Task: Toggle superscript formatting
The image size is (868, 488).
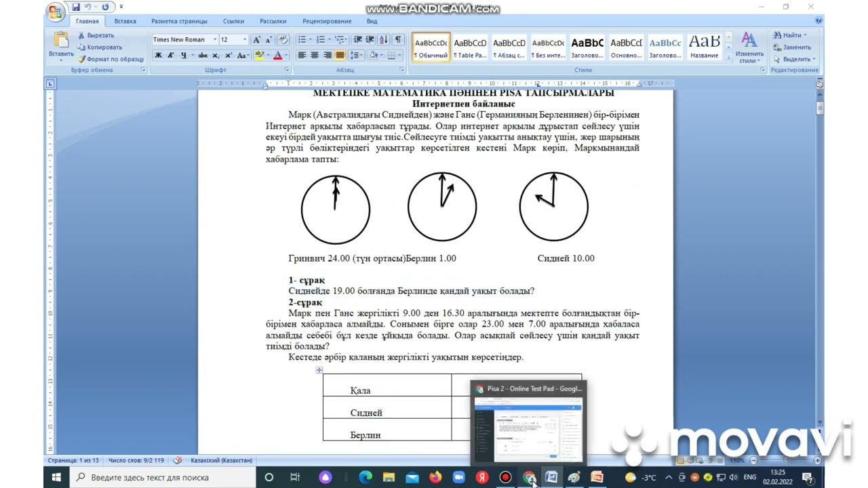Action: (x=228, y=56)
